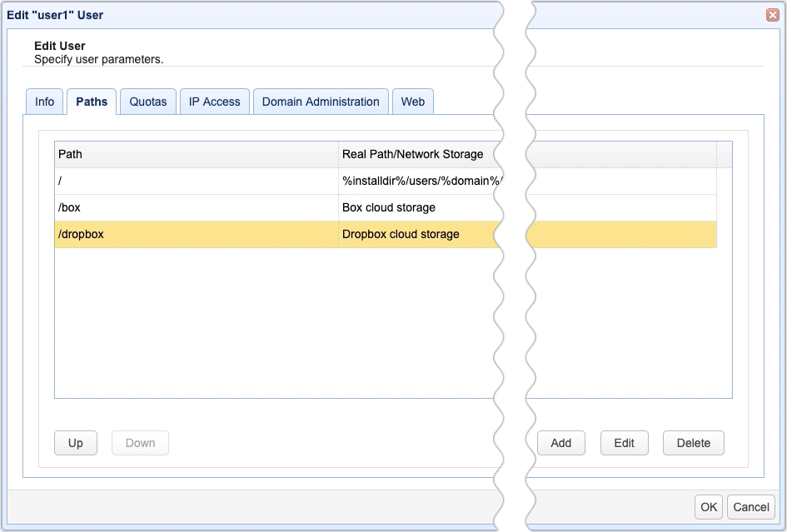787x532 pixels.
Task: Delete the selected path
Action: [693, 443]
